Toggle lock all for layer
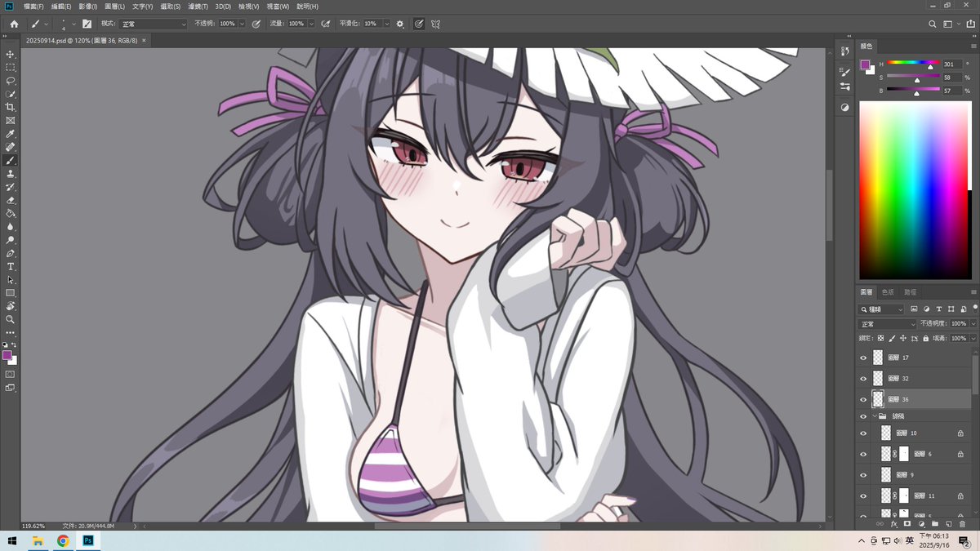 pyautogui.click(x=926, y=338)
